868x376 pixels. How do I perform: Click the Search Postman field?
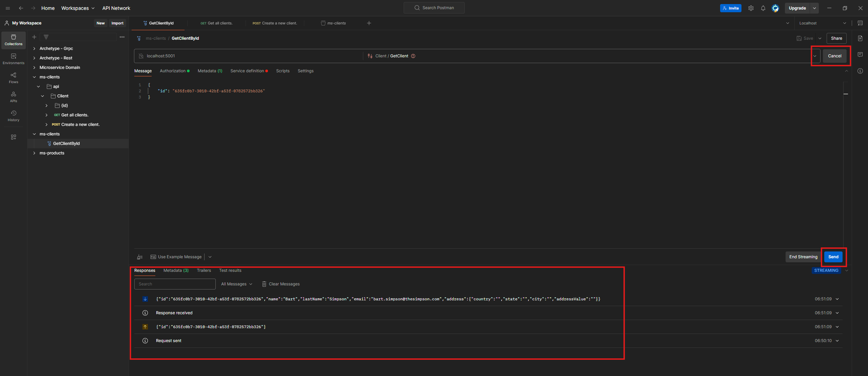click(434, 8)
